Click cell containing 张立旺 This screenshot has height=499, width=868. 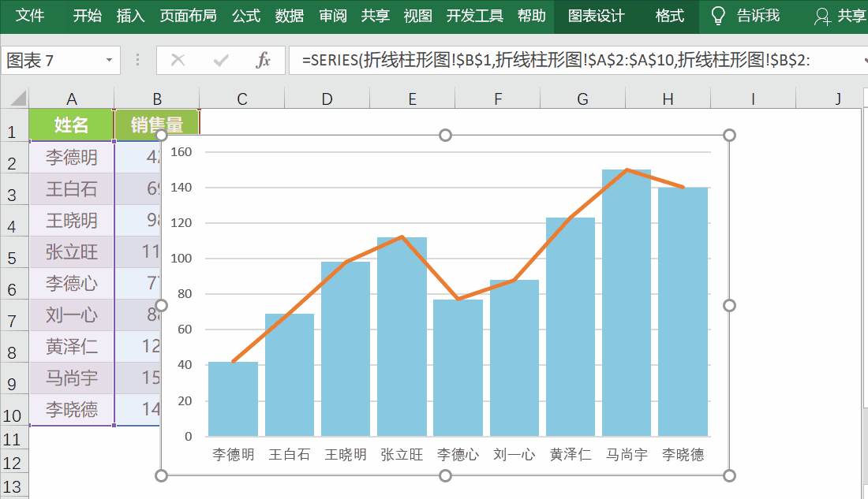pyautogui.click(x=71, y=251)
